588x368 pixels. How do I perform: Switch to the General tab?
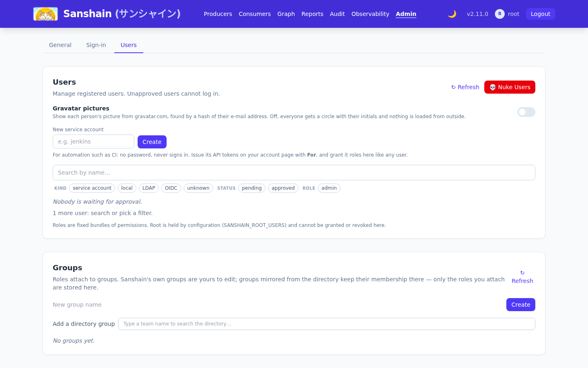pyautogui.click(x=60, y=45)
